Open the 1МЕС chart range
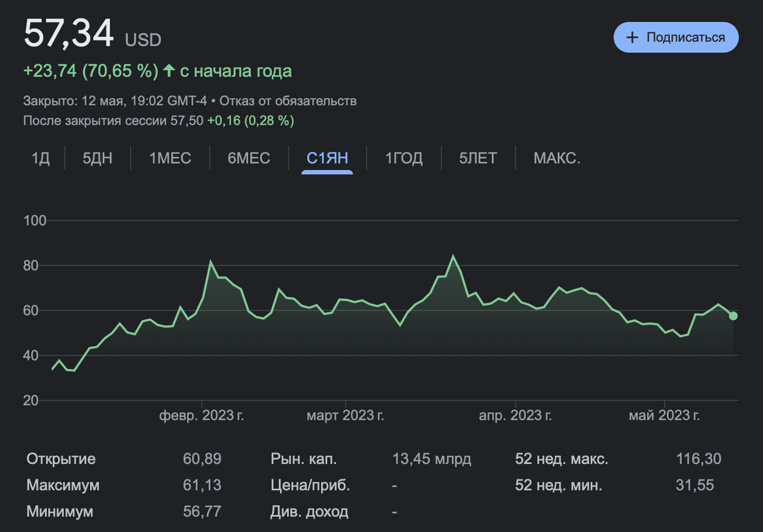The width and height of the screenshot is (763, 532). pyautogui.click(x=170, y=158)
